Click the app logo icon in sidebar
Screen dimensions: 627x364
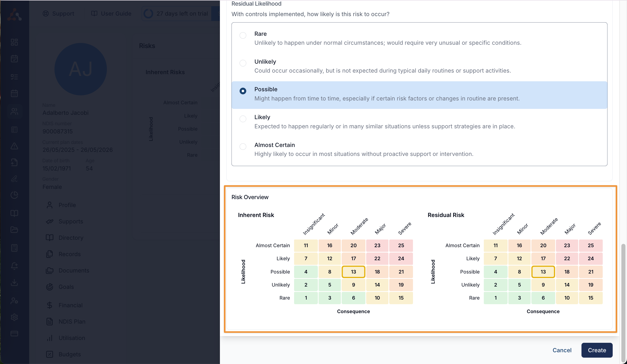[14, 15]
